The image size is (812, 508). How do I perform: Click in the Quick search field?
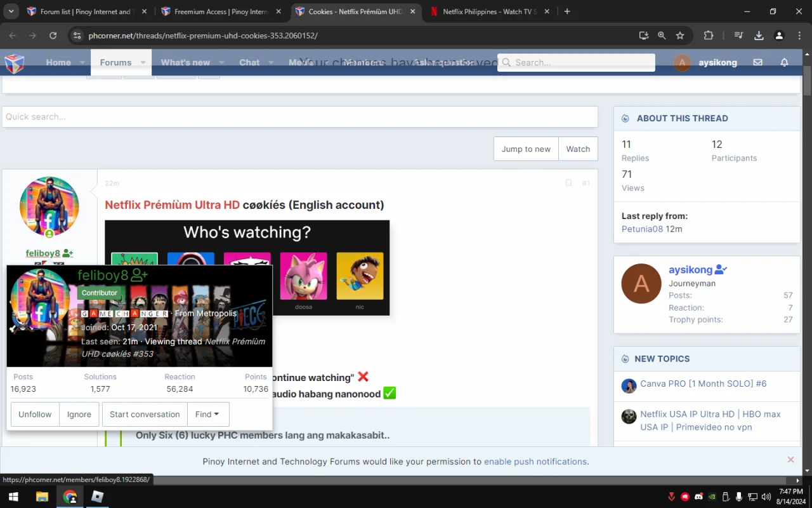tap(299, 117)
